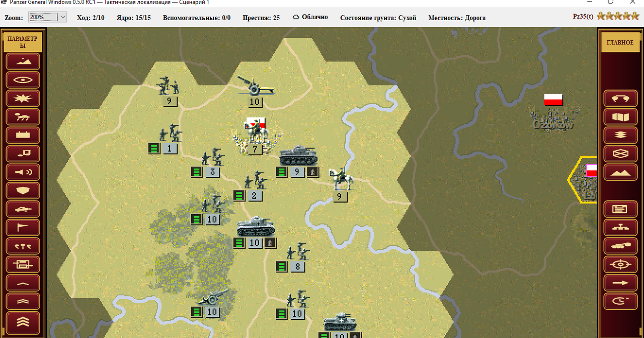Click the aircraft silhouette icon in parameters panel

[23, 209]
